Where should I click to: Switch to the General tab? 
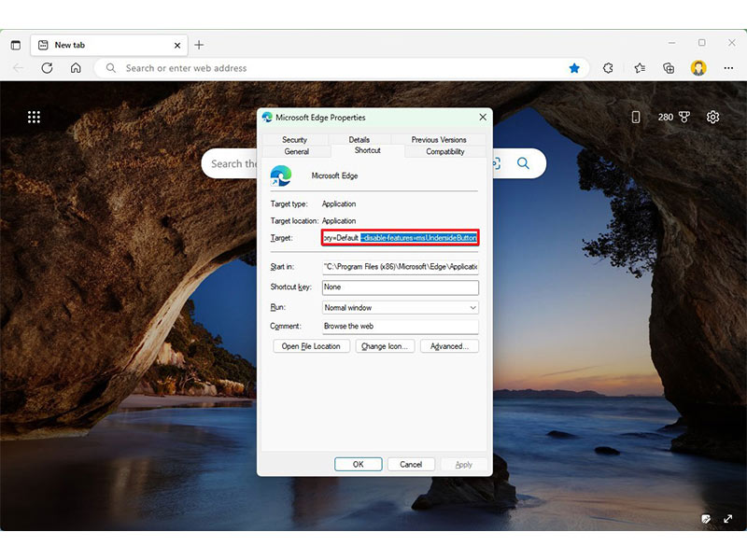coord(296,151)
